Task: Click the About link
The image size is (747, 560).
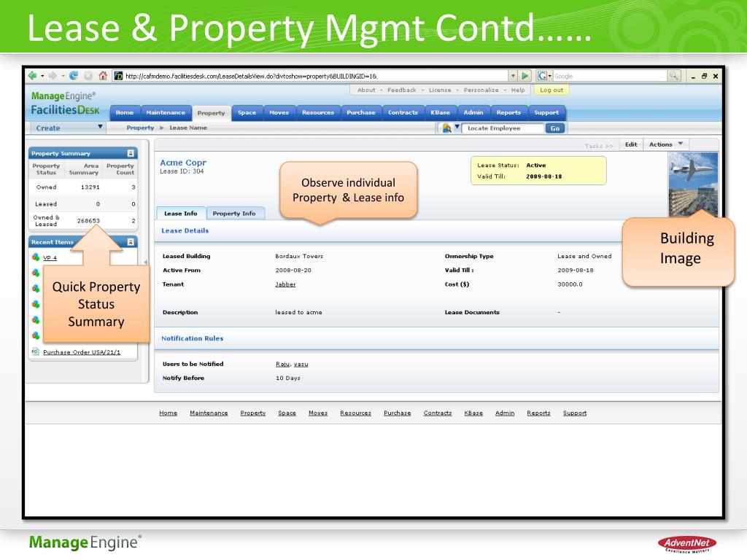Action: coord(366,90)
